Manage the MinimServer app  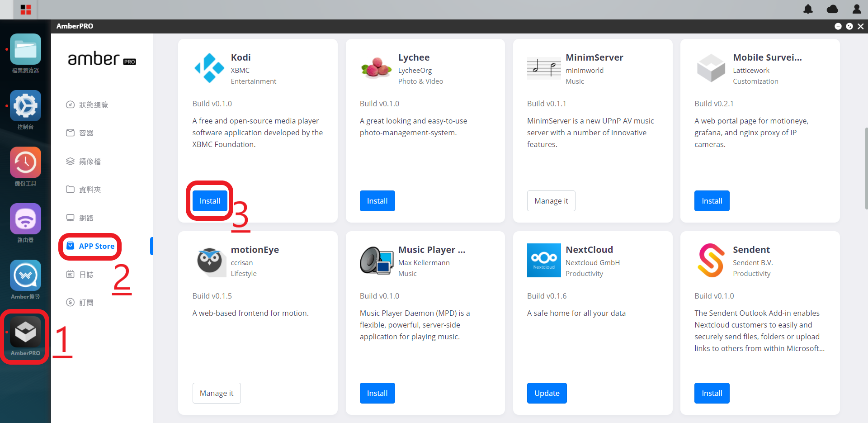click(551, 201)
